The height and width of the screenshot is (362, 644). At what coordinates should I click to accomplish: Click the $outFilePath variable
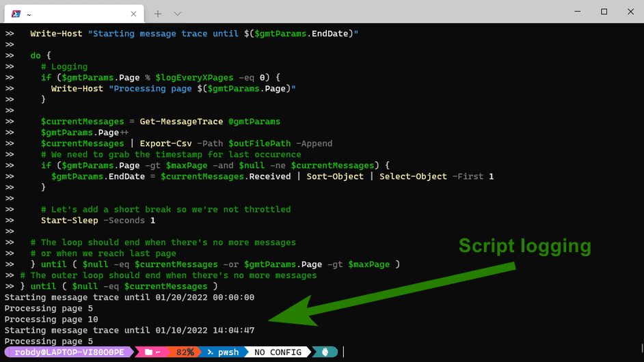click(x=260, y=143)
